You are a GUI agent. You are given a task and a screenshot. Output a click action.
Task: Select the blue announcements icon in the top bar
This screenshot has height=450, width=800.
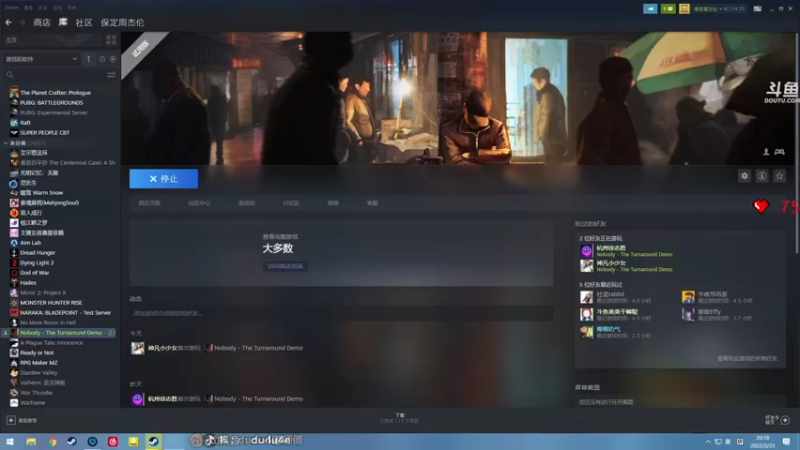click(x=650, y=9)
